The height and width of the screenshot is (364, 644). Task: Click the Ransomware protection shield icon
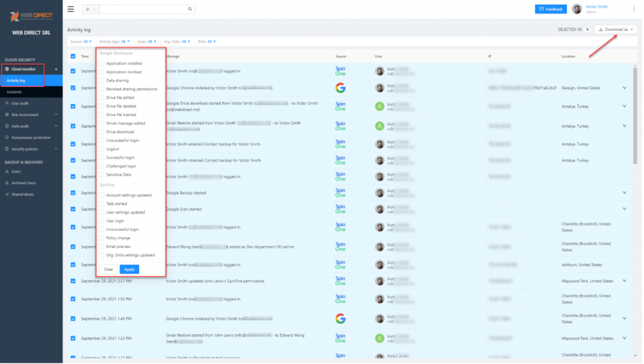(6, 137)
